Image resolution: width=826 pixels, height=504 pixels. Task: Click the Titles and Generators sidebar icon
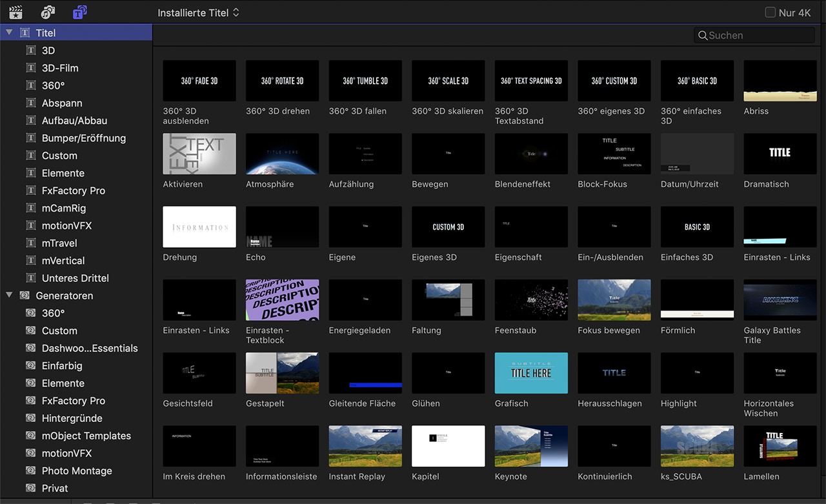(80, 12)
